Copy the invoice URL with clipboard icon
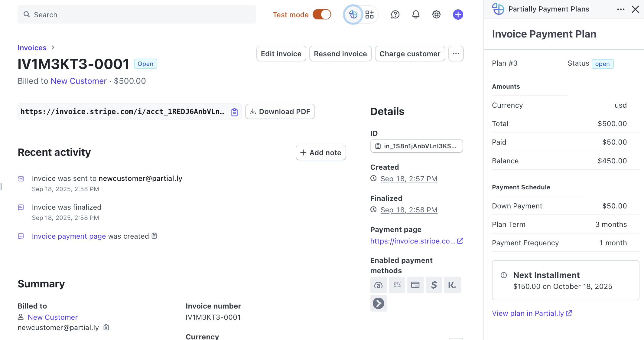Image resolution: width=644 pixels, height=340 pixels. (234, 112)
